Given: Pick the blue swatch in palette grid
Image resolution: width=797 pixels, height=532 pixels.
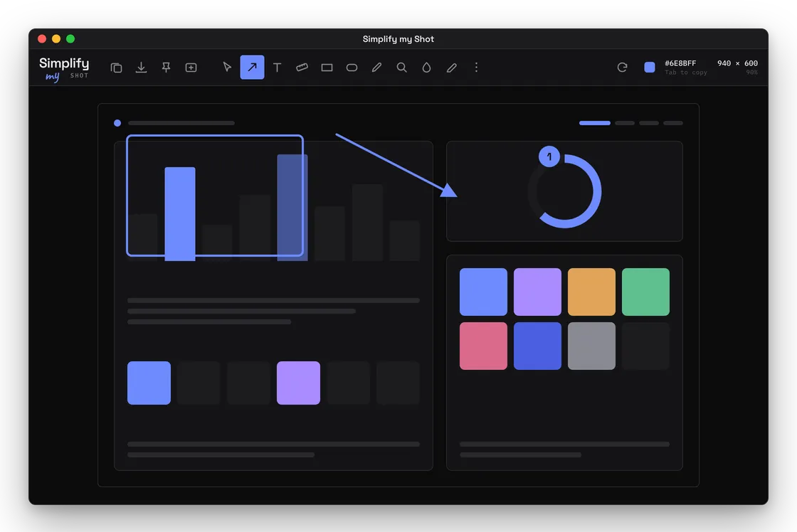Looking at the screenshot, I should coord(483,292).
